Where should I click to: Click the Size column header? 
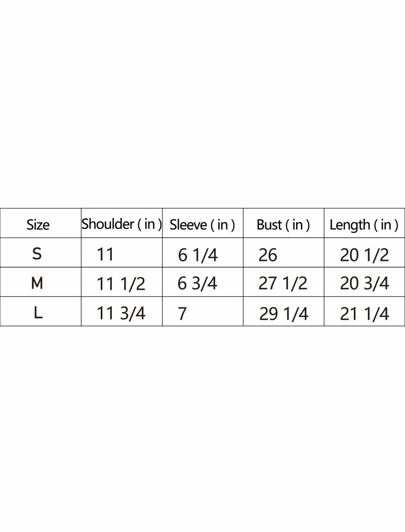tap(38, 224)
